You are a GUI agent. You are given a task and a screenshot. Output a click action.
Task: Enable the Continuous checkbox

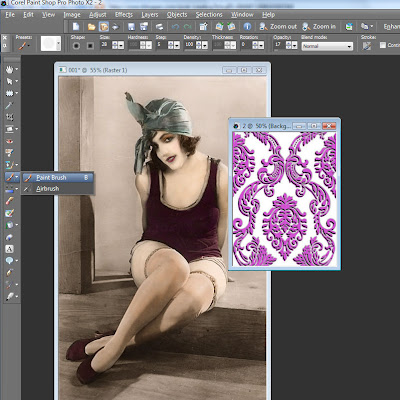383,45
